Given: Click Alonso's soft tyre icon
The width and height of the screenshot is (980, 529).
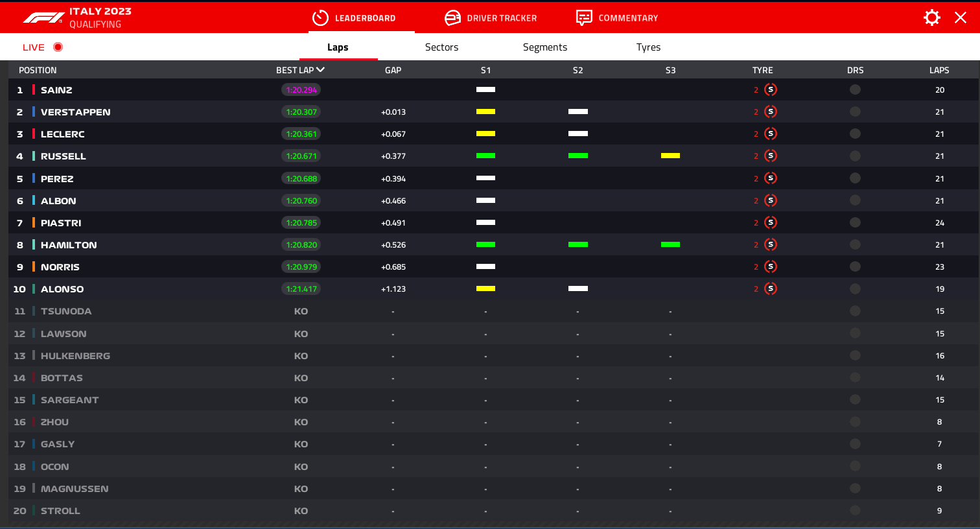Looking at the screenshot, I should click(x=771, y=288).
